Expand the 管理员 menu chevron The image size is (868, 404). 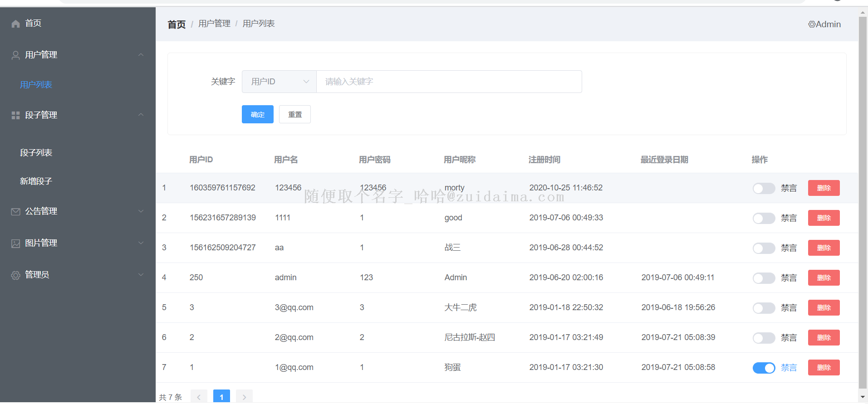pyautogui.click(x=141, y=275)
